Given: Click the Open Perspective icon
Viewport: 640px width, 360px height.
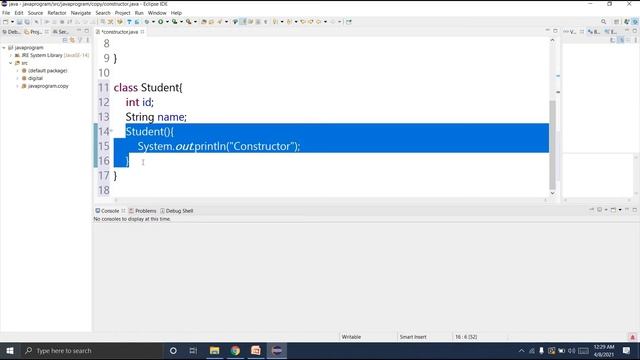Looking at the screenshot, I should (x=616, y=22).
